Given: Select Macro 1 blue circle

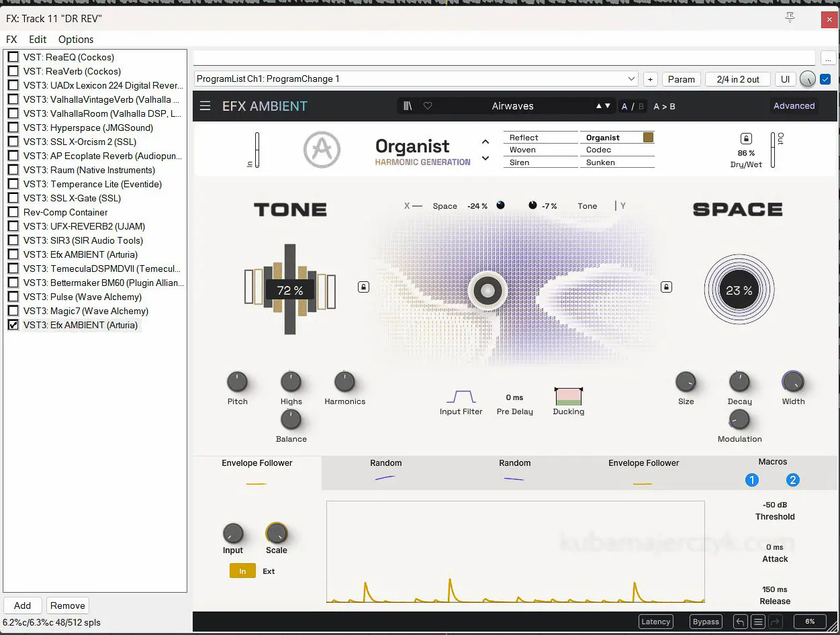Looking at the screenshot, I should pos(752,480).
